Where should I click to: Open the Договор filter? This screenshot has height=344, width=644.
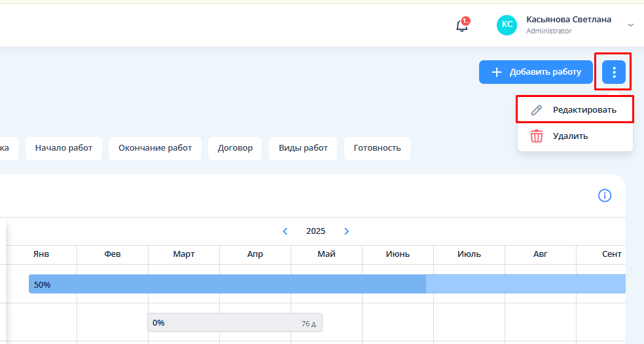point(235,148)
